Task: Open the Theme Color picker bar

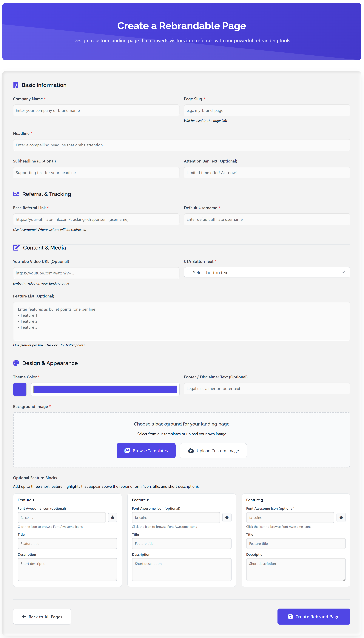Action: click(x=105, y=389)
